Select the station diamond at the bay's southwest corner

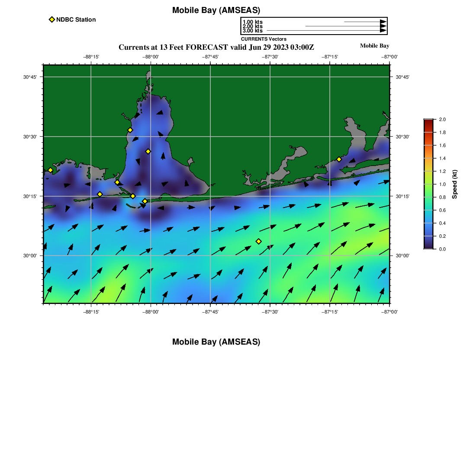(117, 182)
